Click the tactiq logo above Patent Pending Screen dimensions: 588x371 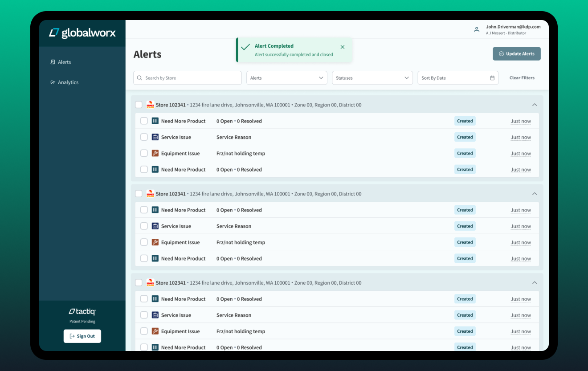[x=82, y=312]
